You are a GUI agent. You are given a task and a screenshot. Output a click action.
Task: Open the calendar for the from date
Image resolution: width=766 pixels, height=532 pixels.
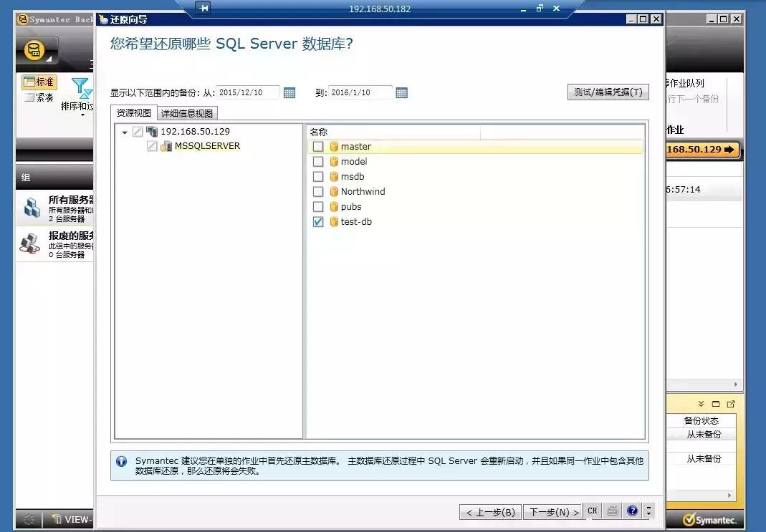click(289, 93)
